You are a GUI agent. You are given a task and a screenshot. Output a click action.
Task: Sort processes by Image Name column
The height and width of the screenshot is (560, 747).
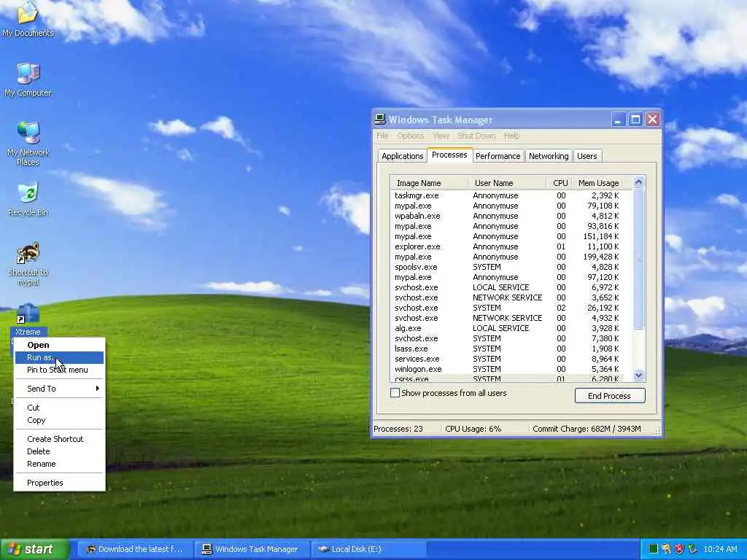[429, 183]
